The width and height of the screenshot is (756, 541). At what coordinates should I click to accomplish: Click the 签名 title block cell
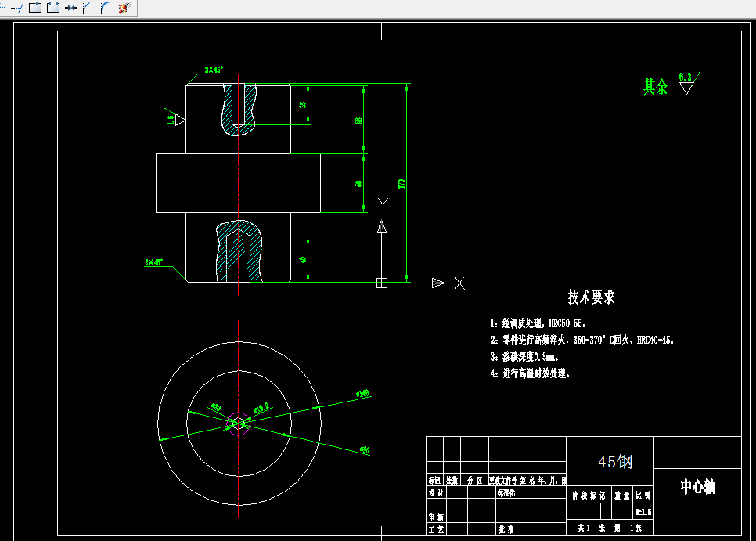click(x=527, y=480)
